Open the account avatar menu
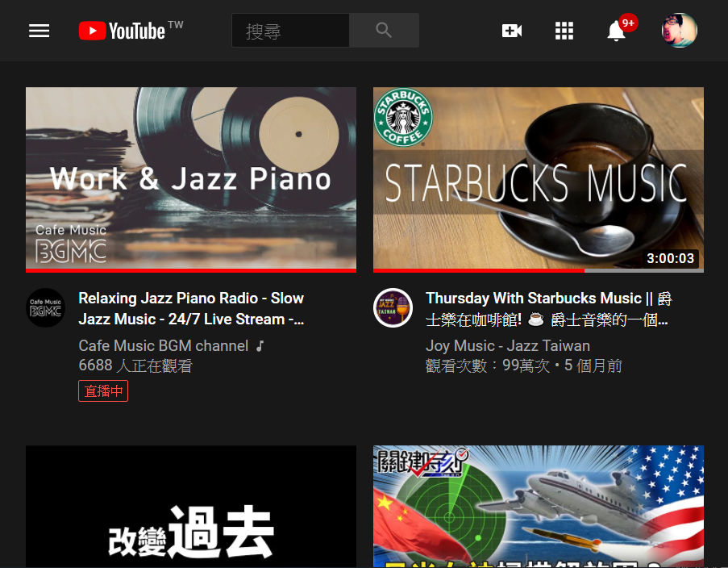 [680, 30]
